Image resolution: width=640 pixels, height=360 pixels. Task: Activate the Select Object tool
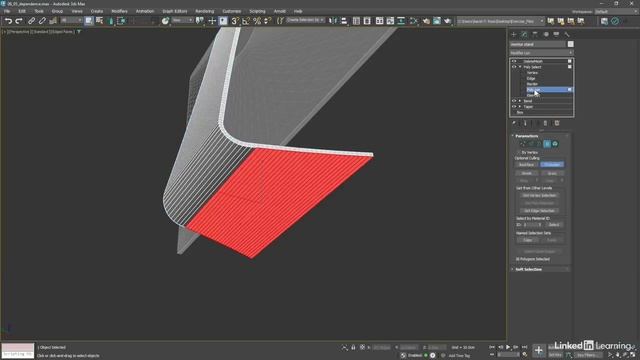[x=89, y=21]
